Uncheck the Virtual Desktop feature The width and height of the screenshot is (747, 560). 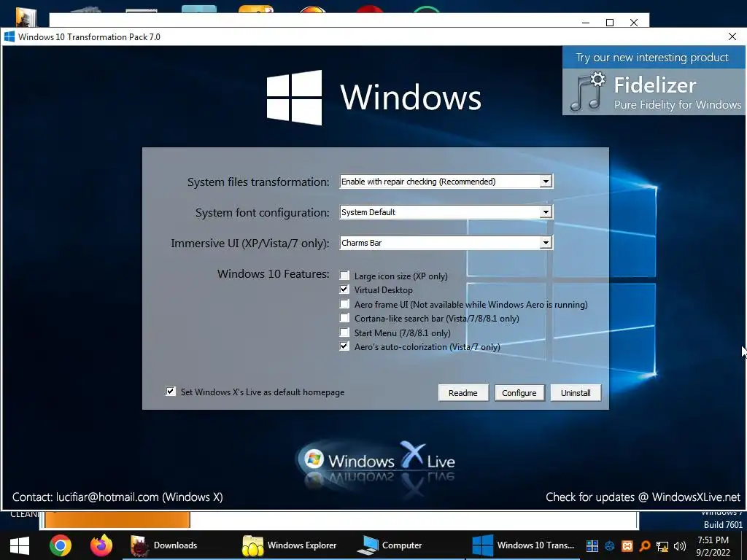point(344,289)
